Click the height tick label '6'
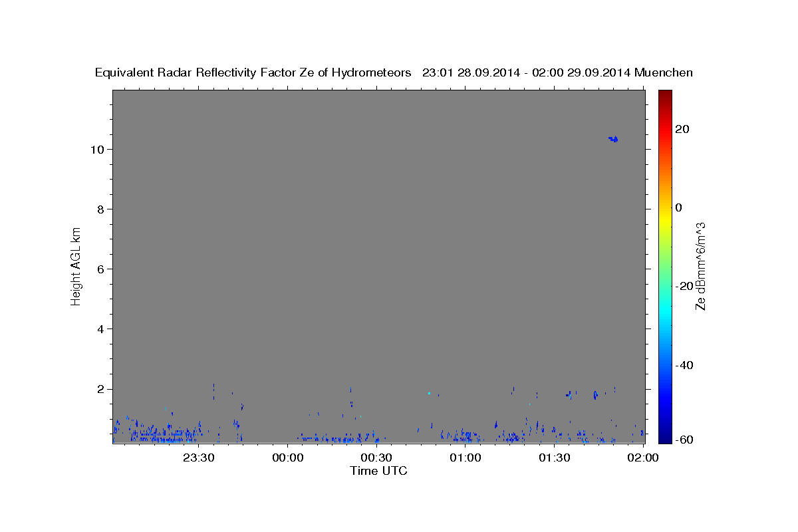Screen dimensions: 798x532 point(102,269)
